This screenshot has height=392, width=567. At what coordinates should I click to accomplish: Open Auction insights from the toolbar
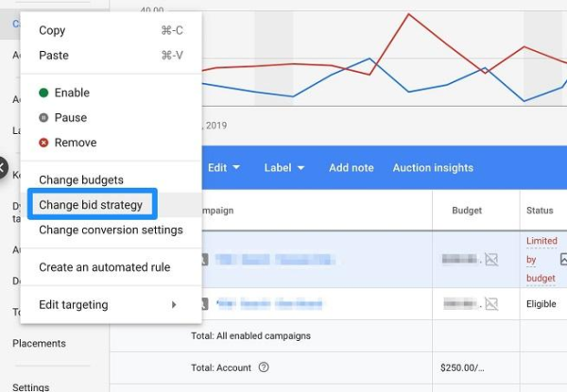[x=433, y=168]
